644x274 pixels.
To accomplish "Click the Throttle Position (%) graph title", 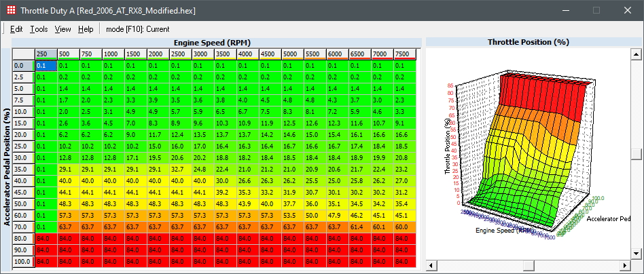I will click(529, 42).
